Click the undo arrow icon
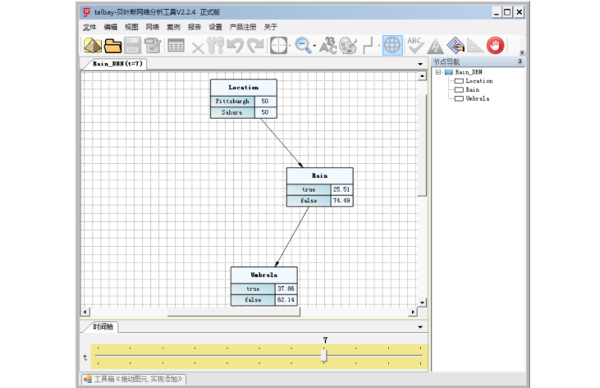The width and height of the screenshot is (600, 388). click(x=235, y=46)
